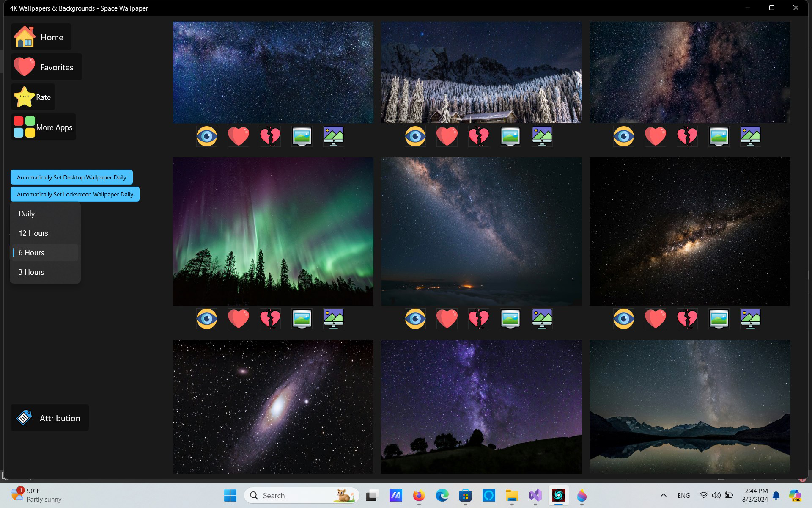Screen dimensions: 812x508
Task: Remove snowy forest wallpaper via broken heart icon
Action: [479, 136]
